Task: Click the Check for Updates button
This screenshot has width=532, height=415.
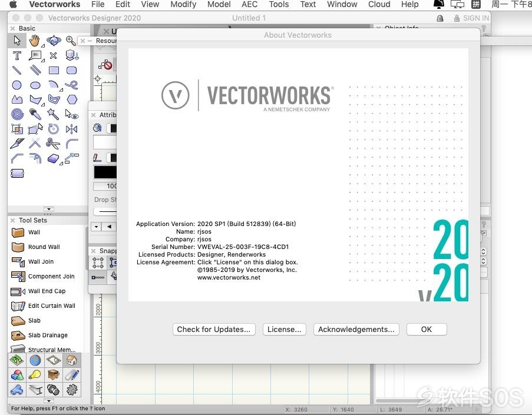Action: click(214, 329)
